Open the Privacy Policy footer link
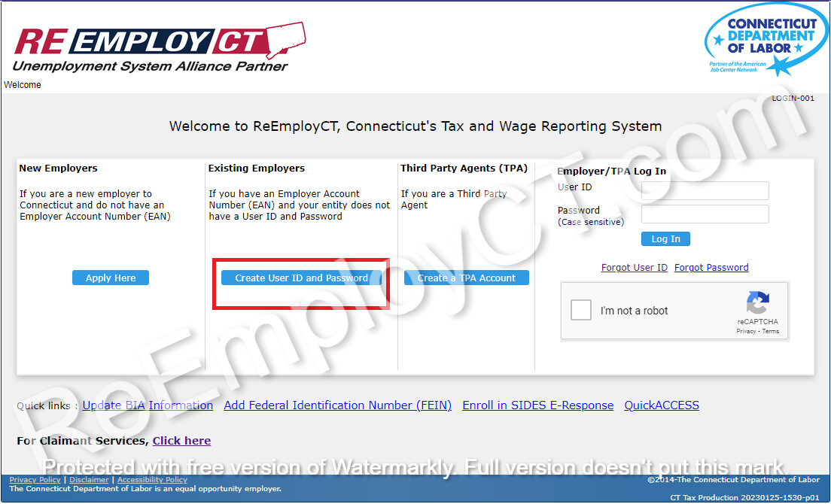831x504 pixels. pos(35,480)
